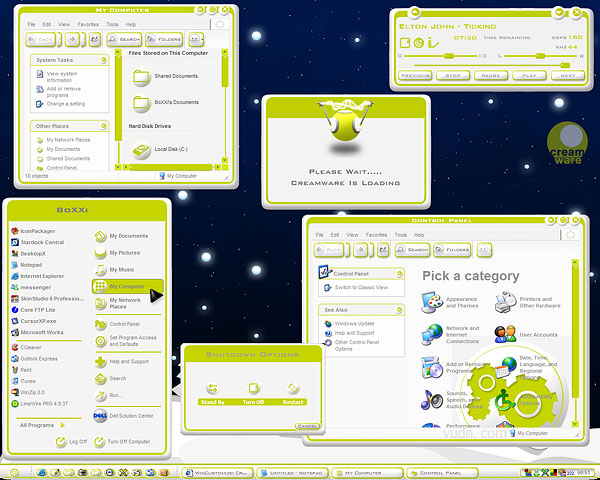Click Turn Off Computer button
Screen dimensions: 600x480
(122, 442)
